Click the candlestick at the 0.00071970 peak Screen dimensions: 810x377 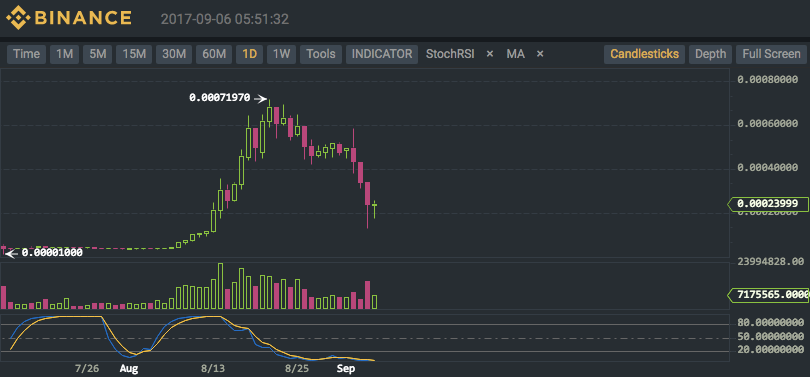269,114
